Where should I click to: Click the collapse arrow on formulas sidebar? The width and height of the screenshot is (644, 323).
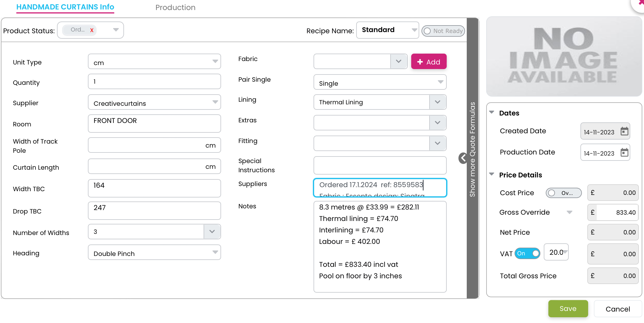pyautogui.click(x=463, y=158)
